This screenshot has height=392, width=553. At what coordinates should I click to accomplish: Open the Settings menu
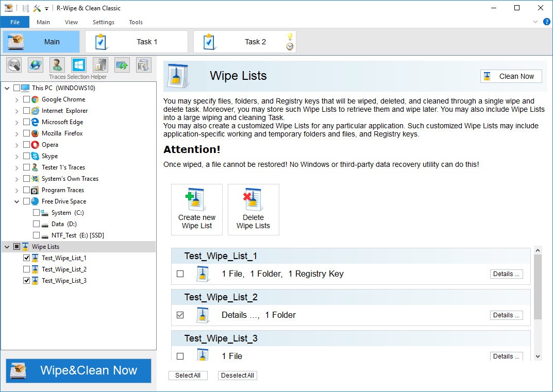tap(104, 22)
